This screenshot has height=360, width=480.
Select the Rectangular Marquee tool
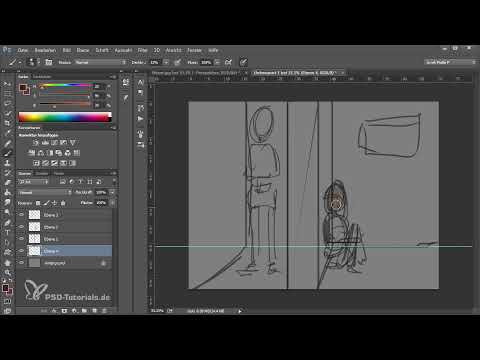[x=7, y=94]
